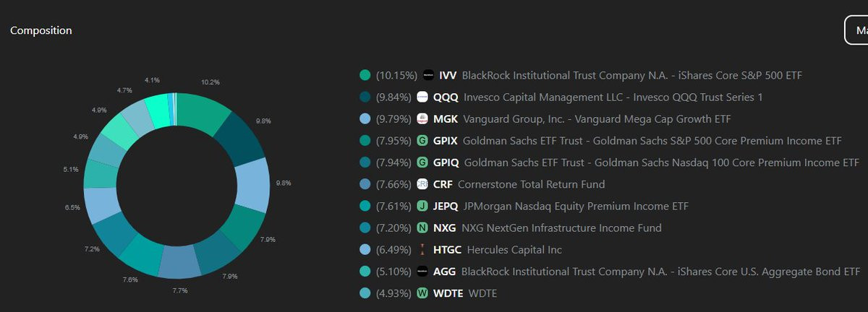Open the QQQ ticker link
Image resolution: width=868 pixels, height=312 pixels.
pos(445,97)
